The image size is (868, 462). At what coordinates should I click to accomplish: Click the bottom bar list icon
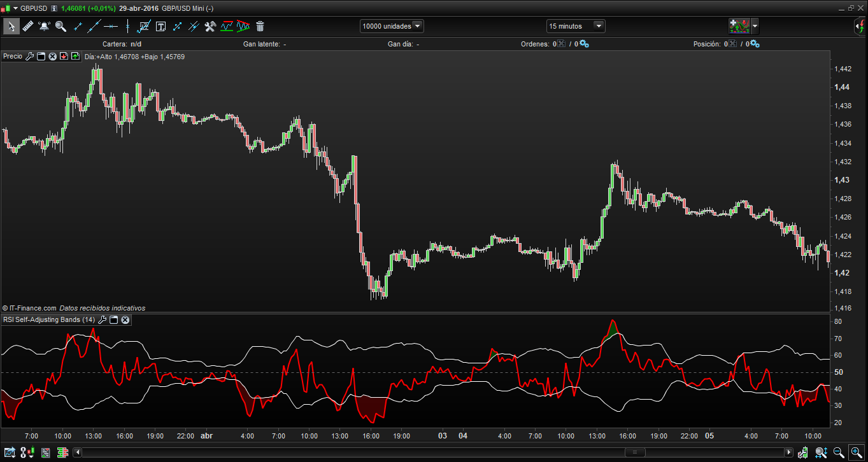[x=45, y=452]
